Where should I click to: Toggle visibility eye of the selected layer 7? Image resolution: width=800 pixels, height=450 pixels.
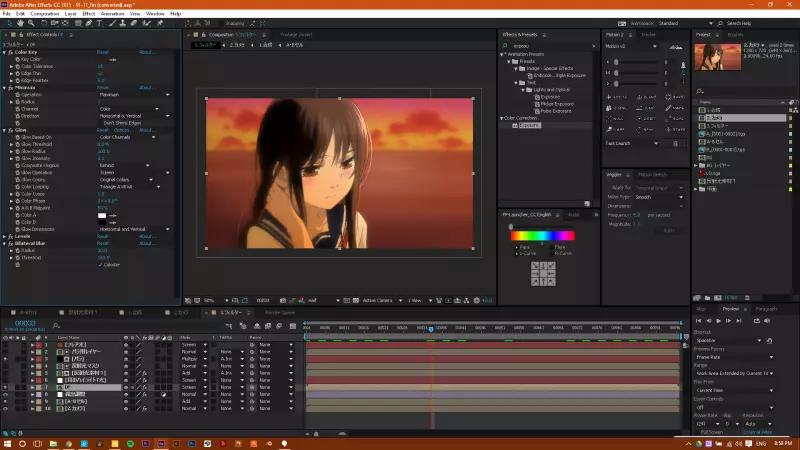click(x=5, y=387)
